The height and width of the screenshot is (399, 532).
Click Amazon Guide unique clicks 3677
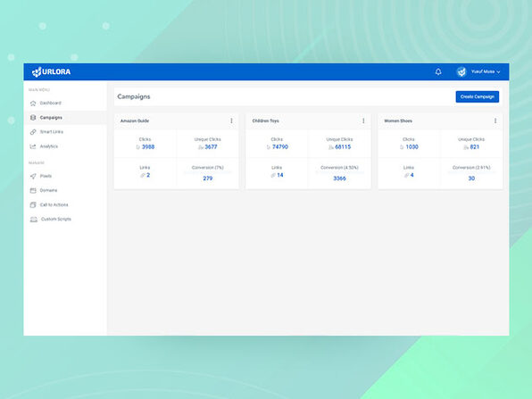point(211,147)
